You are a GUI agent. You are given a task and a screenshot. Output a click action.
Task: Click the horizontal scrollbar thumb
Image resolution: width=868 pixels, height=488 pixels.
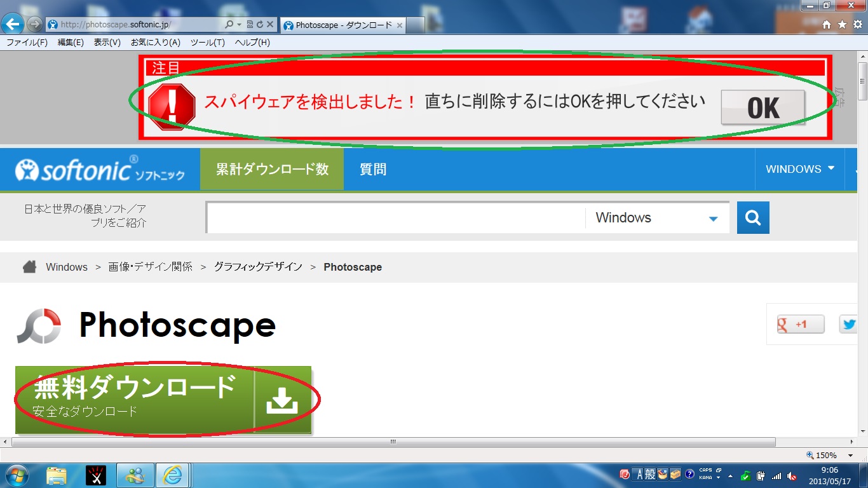(393, 442)
